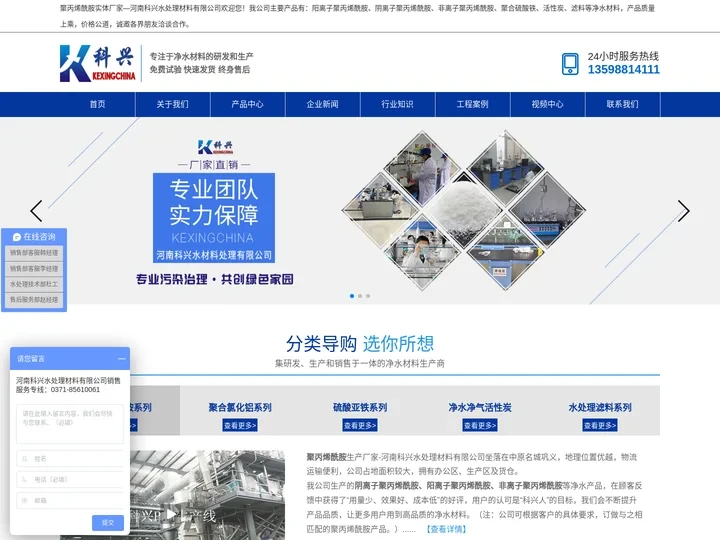Click the 分类导购 选你所想 heading
The height and width of the screenshot is (540, 720).
tap(360, 343)
